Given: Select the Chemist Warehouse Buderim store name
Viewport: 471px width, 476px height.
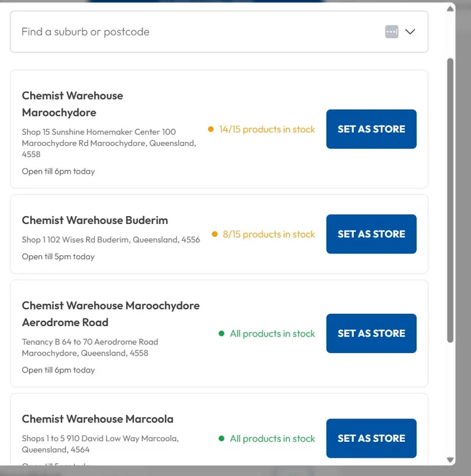Looking at the screenshot, I should point(94,220).
